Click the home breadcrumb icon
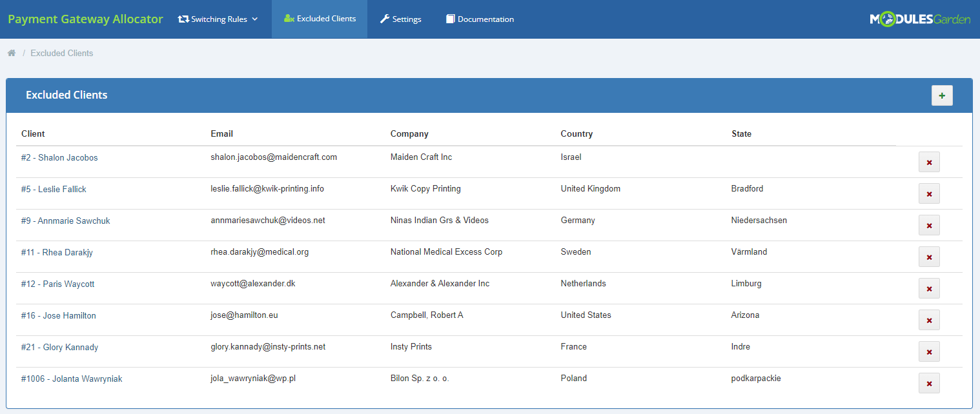The image size is (980, 414). click(12, 52)
